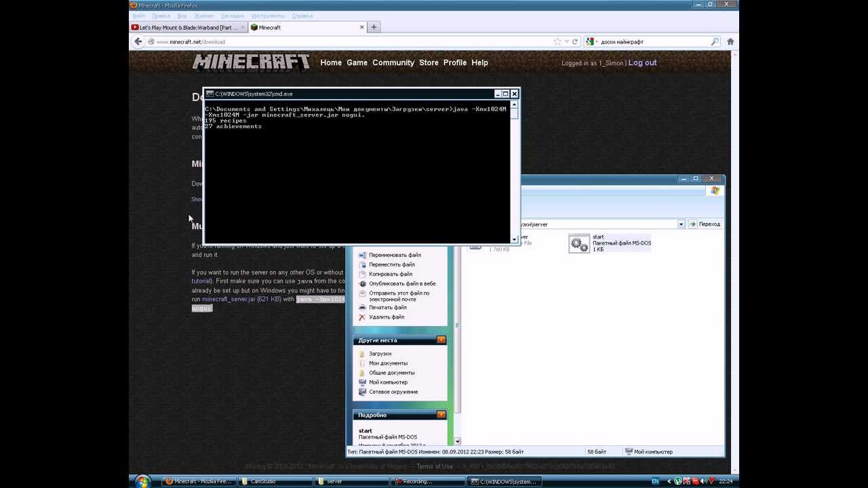The image size is (868, 488).
Task: Open the Game page on Minecraft site
Action: tap(357, 62)
